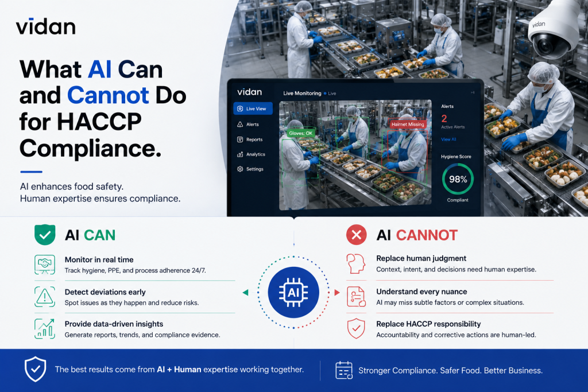Click the 98% hygiene score ring

[458, 179]
